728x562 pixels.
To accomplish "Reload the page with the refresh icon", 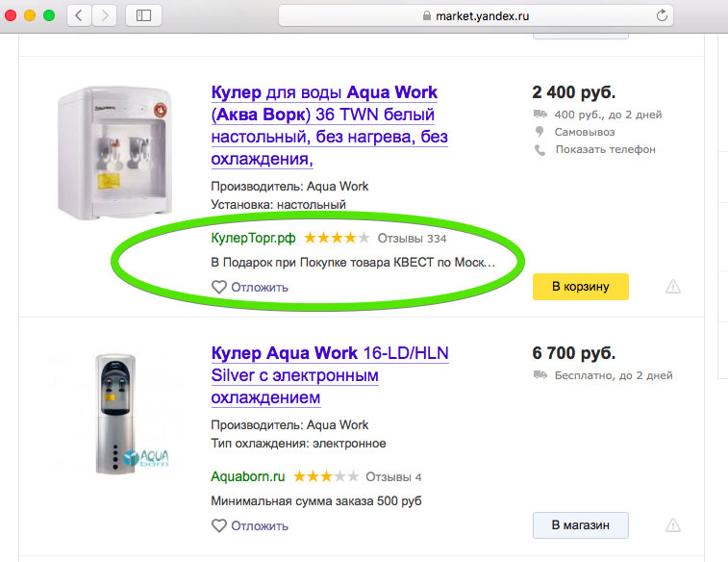I will [662, 15].
